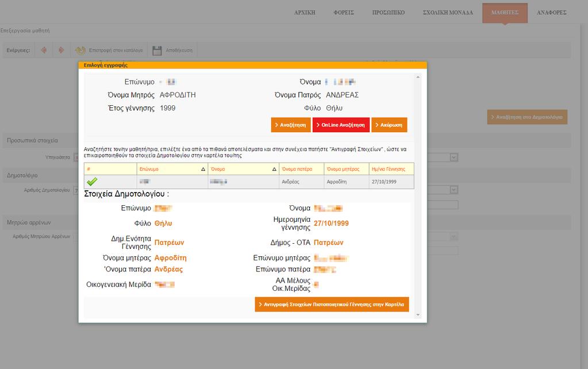Sort by Επώνυμο column triangle

203,169
